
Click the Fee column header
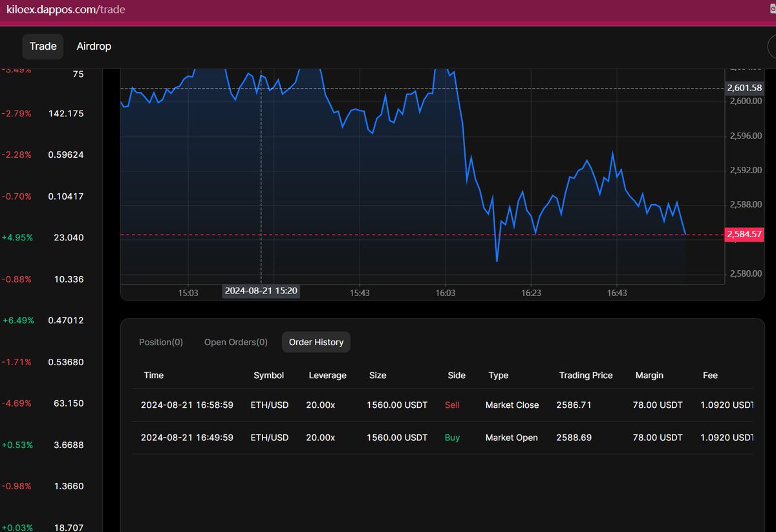coord(710,375)
